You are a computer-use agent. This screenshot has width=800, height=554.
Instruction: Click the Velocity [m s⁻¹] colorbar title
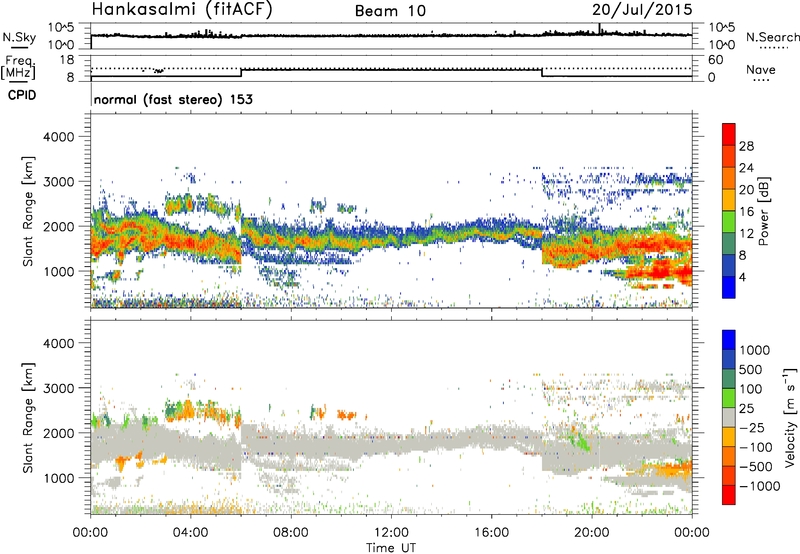790,417
